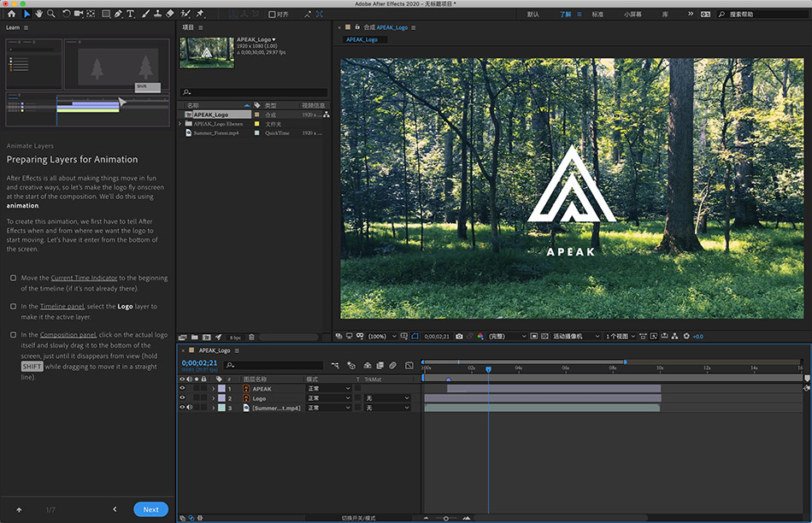The height and width of the screenshot is (523, 812).
Task: Open the 活动摄像机 camera view dropdown
Action: pos(575,337)
